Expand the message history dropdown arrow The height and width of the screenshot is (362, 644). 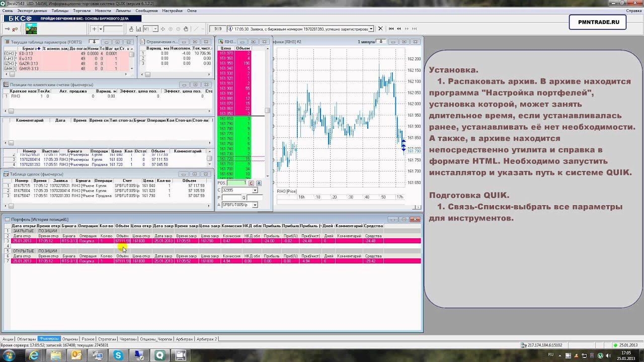(x=371, y=29)
